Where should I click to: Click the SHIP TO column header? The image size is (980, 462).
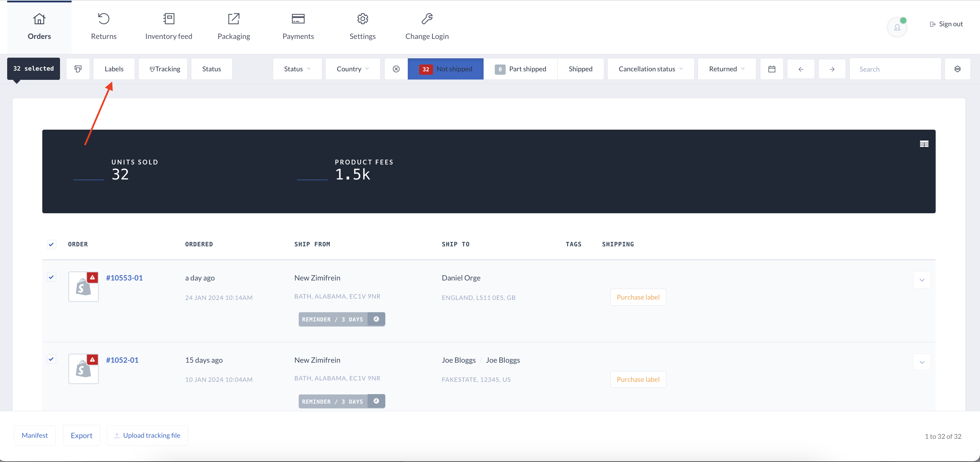pyautogui.click(x=455, y=244)
